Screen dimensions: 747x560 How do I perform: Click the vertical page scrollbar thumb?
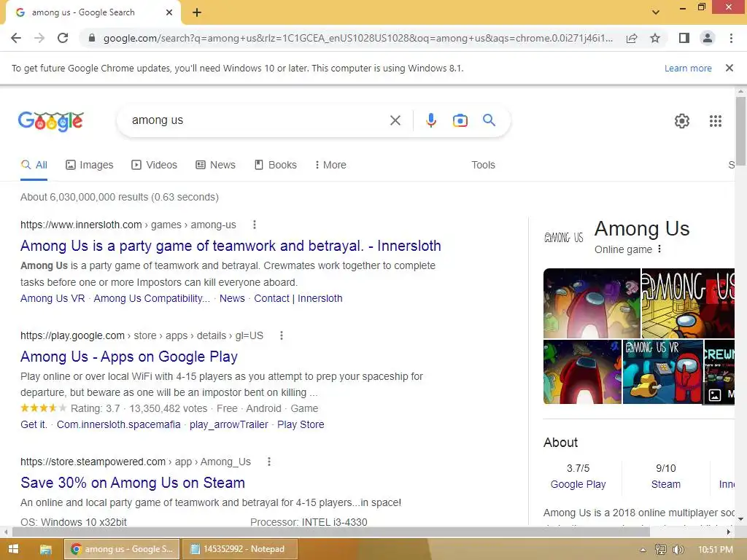[740, 131]
